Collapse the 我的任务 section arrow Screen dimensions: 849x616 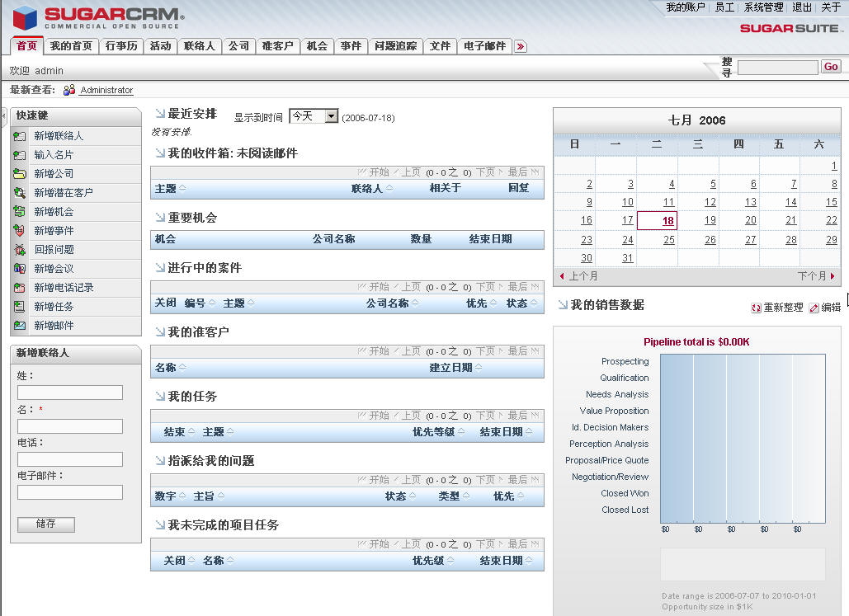(159, 396)
